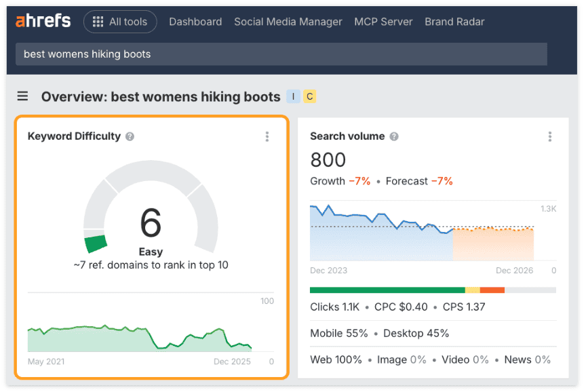The height and width of the screenshot is (392, 586).
Task: Open Keyword Difficulty card options menu
Action: [x=267, y=136]
